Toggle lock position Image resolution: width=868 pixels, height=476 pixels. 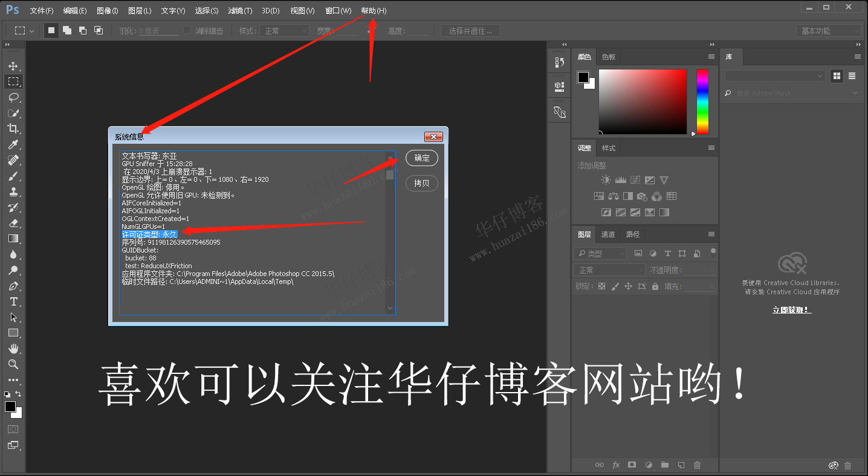628,286
